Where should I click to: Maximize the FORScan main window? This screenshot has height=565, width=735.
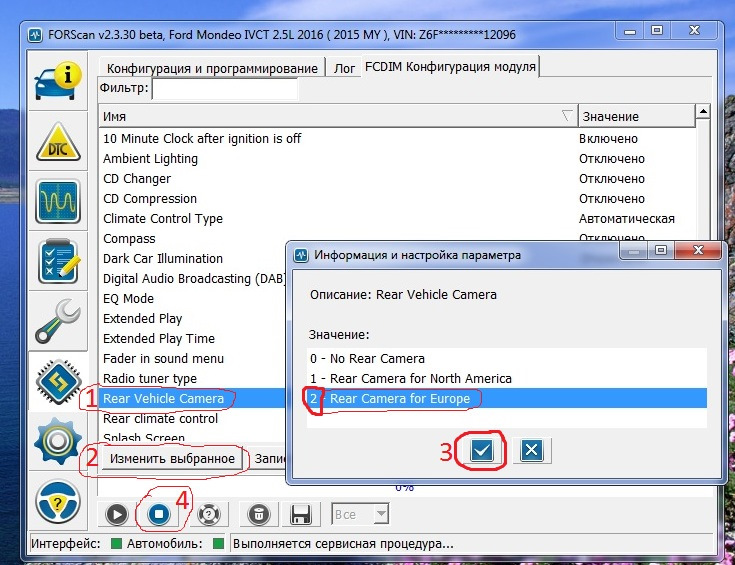[657, 31]
